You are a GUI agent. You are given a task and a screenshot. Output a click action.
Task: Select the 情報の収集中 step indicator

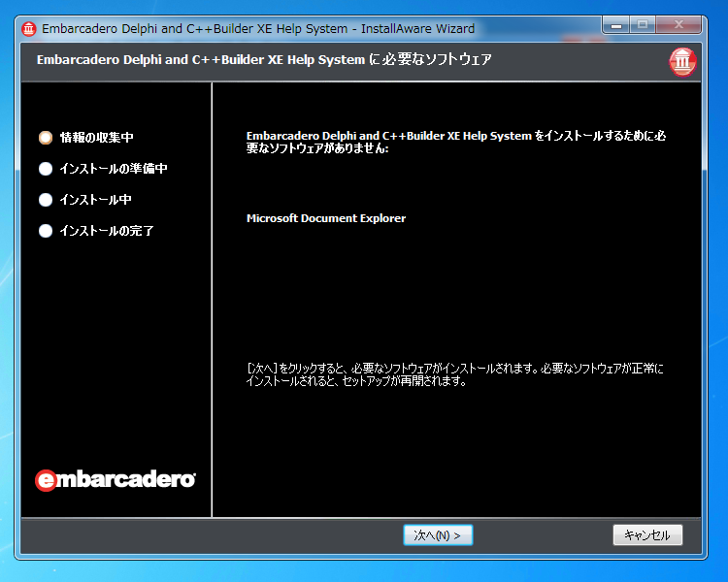[46, 138]
